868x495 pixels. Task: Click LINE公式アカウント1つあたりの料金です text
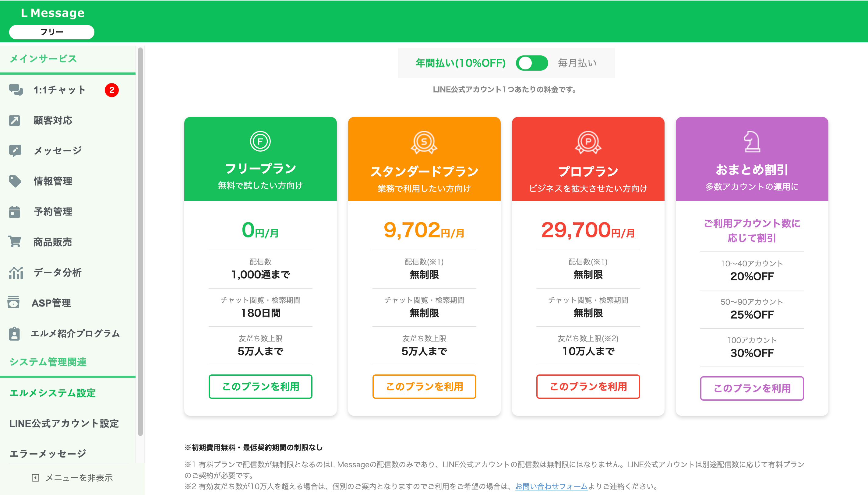(506, 90)
